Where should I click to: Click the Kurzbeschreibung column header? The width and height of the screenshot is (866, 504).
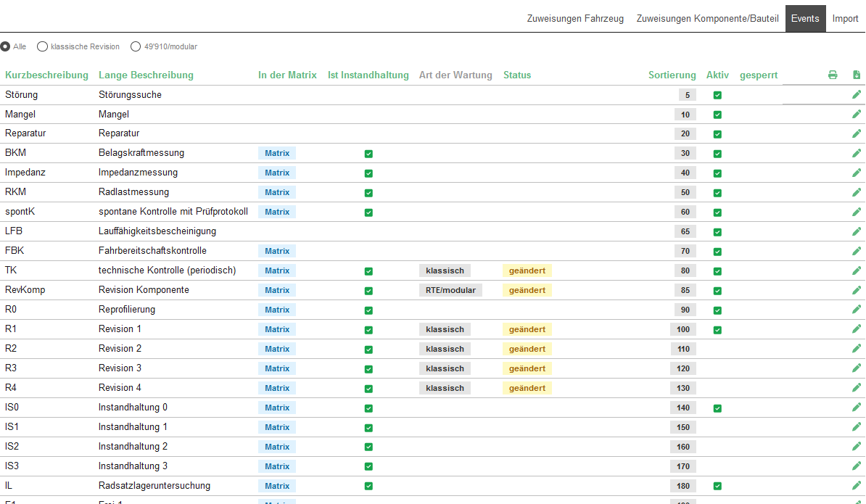(x=46, y=75)
